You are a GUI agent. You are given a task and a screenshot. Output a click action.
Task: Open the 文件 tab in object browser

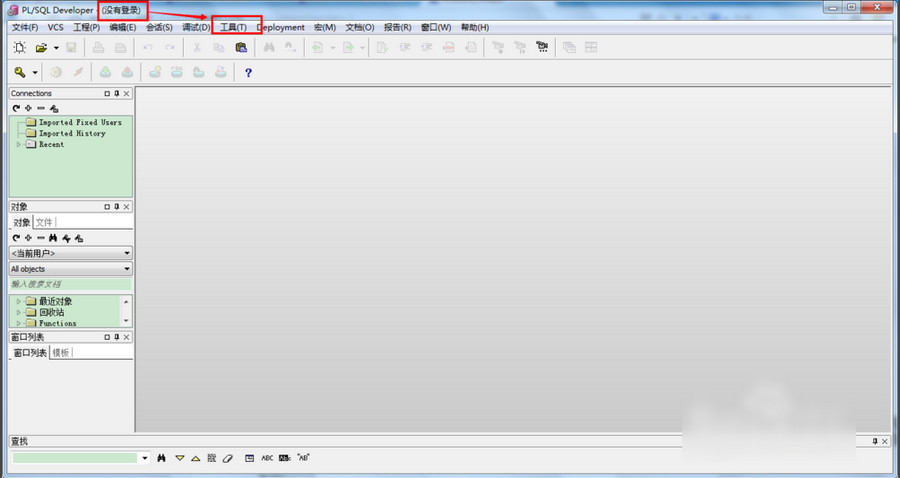44,222
